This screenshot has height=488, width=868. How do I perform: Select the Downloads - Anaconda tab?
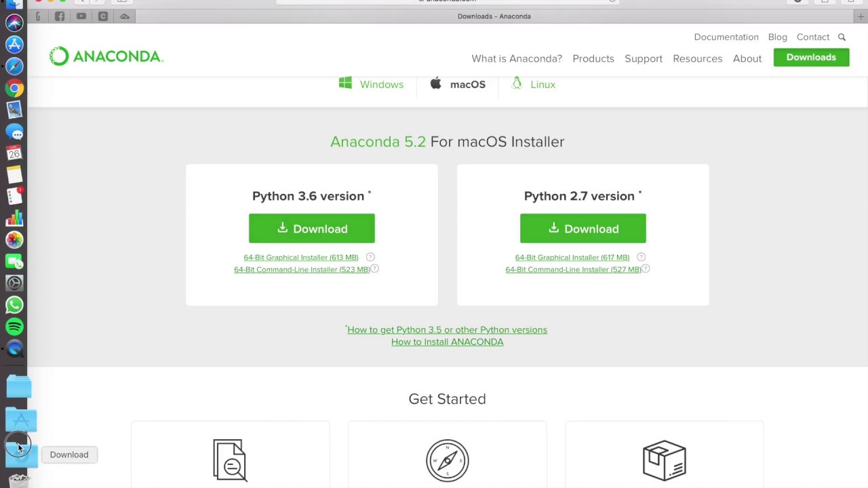point(494,16)
